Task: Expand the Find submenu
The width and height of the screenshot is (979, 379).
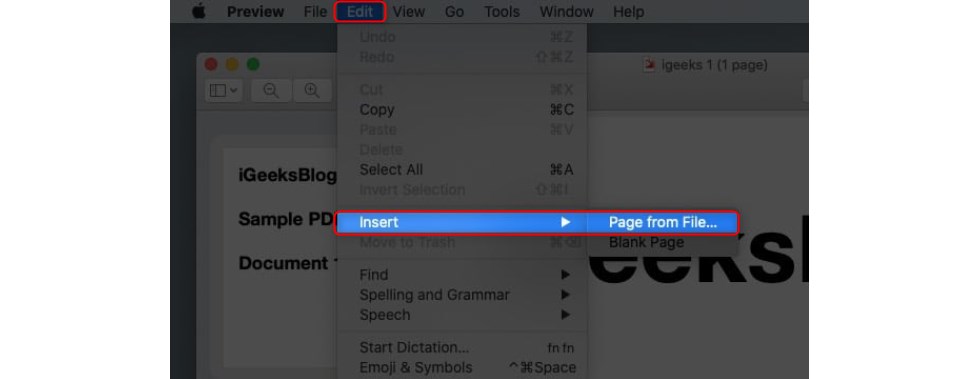Action: coord(462,275)
